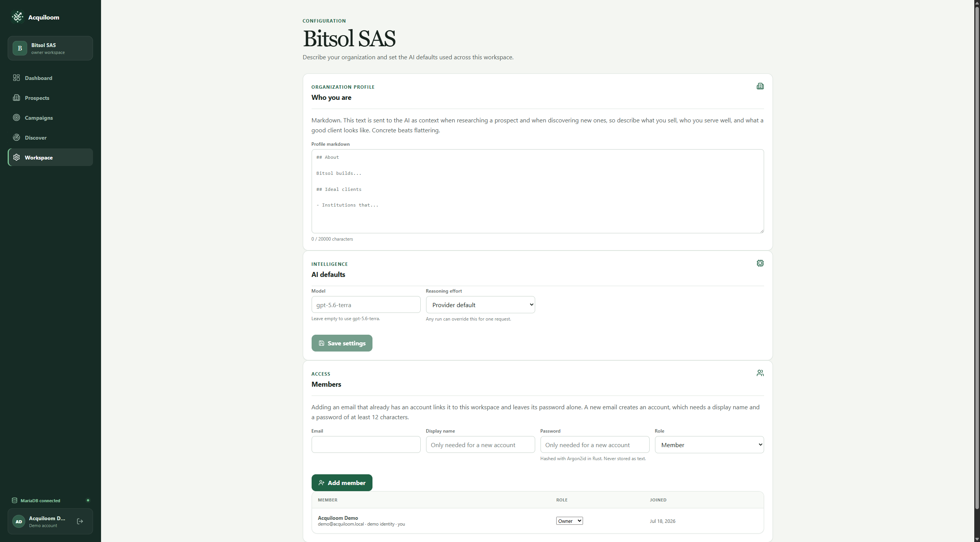Select the Workspace menu item
The image size is (980, 542).
(x=50, y=157)
